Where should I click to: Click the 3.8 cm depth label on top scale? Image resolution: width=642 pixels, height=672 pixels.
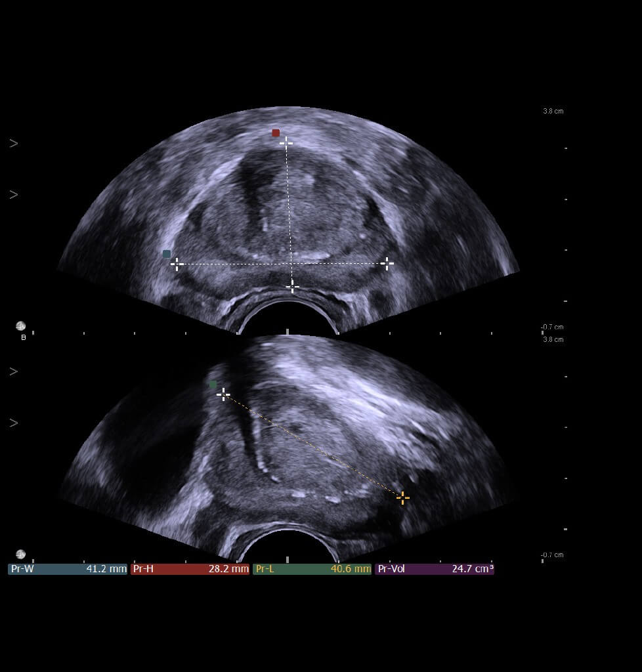[x=553, y=112]
